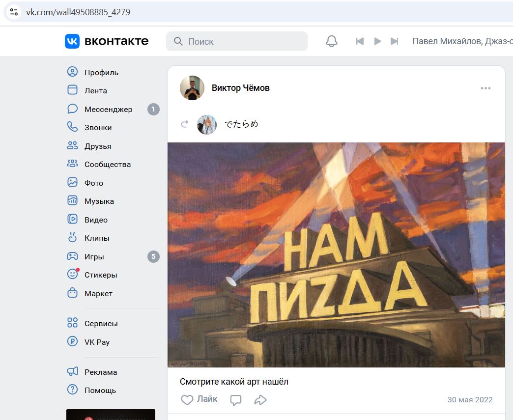Open the Друзья friends icon
The width and height of the screenshot is (513, 420).
coord(72,145)
